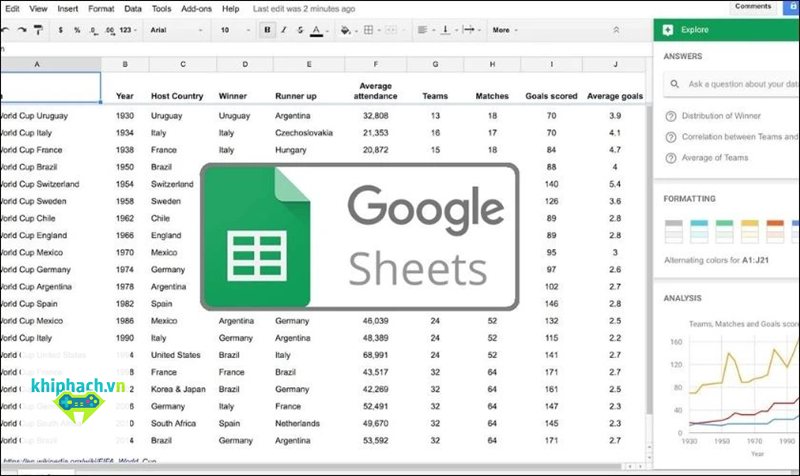The height and width of the screenshot is (476, 800).
Task: Click question icon beside Average of Teams
Action: tap(671, 158)
